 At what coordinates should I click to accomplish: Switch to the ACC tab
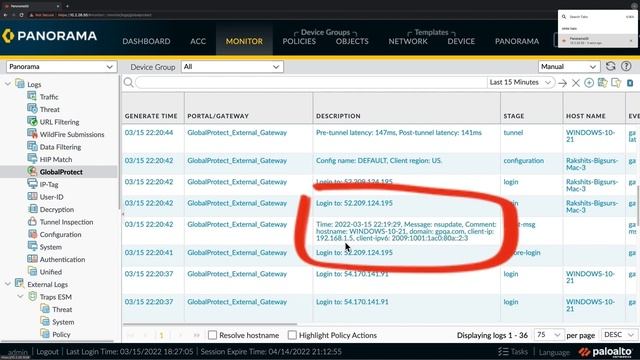click(x=198, y=41)
